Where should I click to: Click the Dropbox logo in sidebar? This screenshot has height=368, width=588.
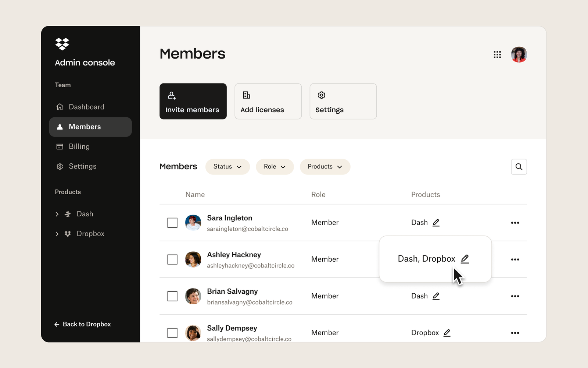[x=62, y=44]
